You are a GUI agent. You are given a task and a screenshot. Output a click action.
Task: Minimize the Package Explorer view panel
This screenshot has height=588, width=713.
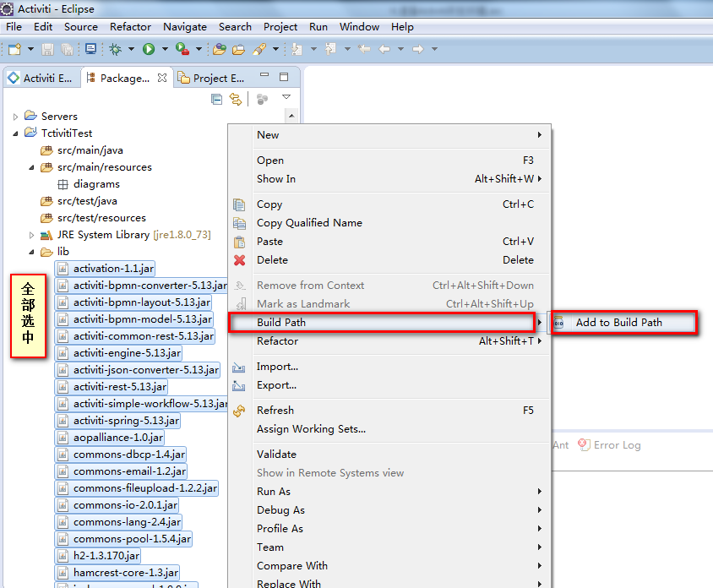point(264,74)
